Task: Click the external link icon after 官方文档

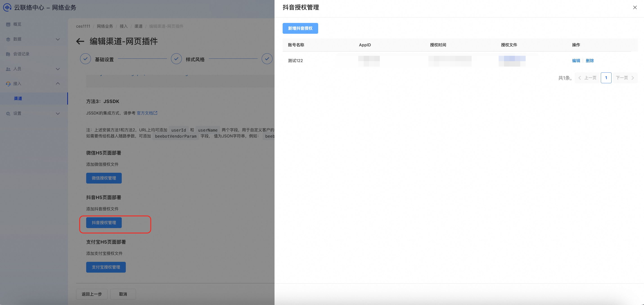Action: 155,113
